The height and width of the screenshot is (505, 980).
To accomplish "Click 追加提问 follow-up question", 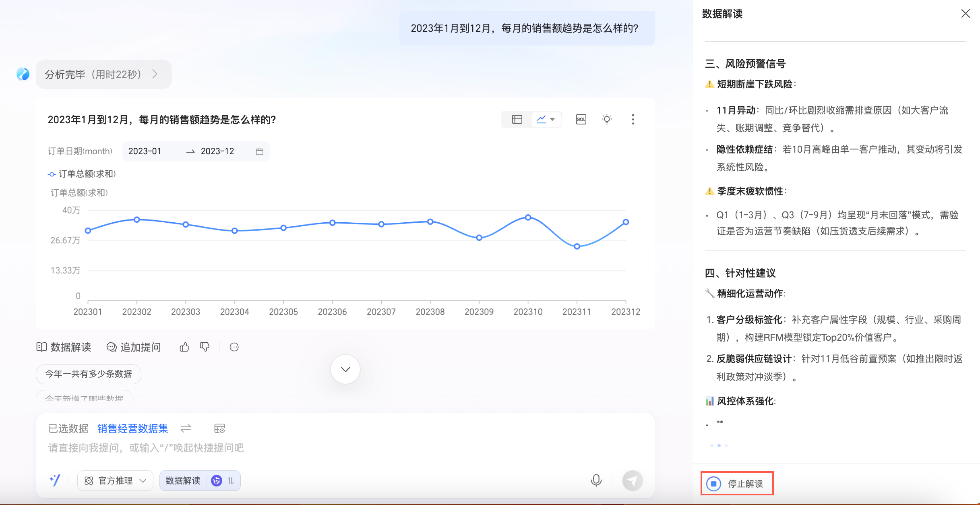I will coord(134,347).
